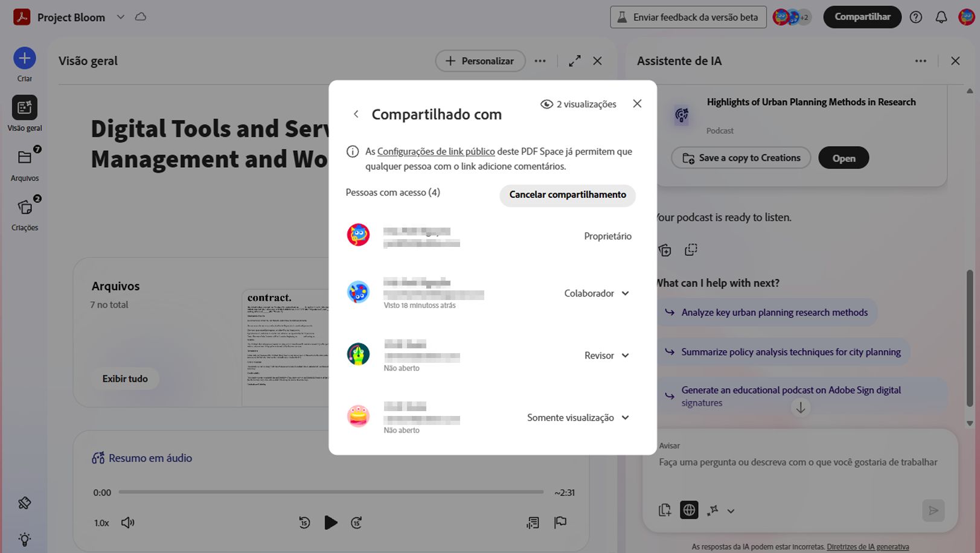
Task: Open the podcast with the Open button
Action: coord(844,158)
